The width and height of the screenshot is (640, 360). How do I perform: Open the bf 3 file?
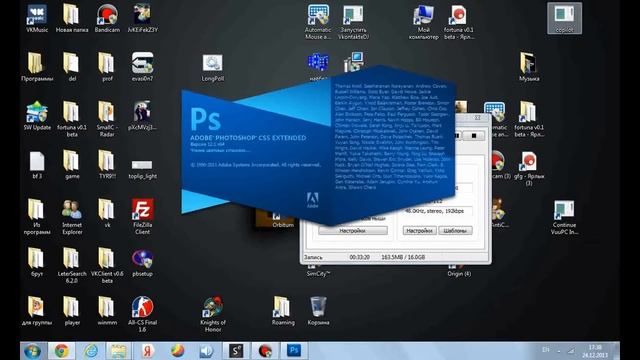(37, 165)
